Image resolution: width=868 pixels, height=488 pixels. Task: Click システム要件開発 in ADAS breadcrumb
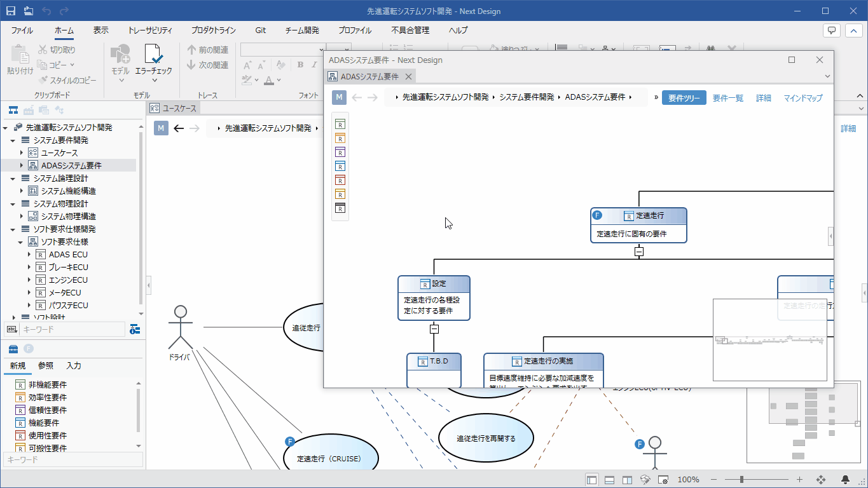tap(527, 97)
